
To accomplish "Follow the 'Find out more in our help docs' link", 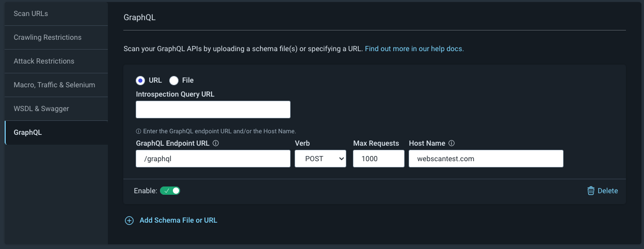I will [x=414, y=49].
